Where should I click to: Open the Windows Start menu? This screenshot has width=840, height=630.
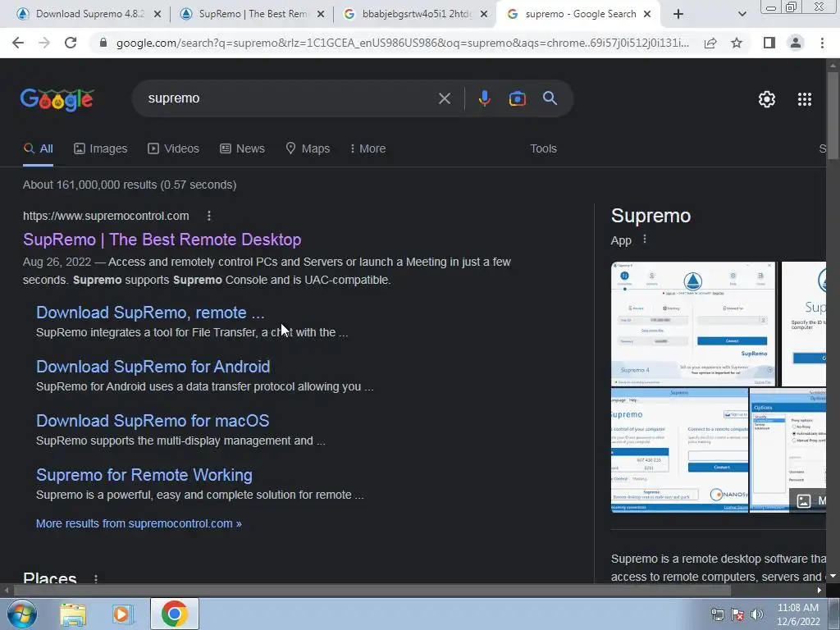click(21, 614)
